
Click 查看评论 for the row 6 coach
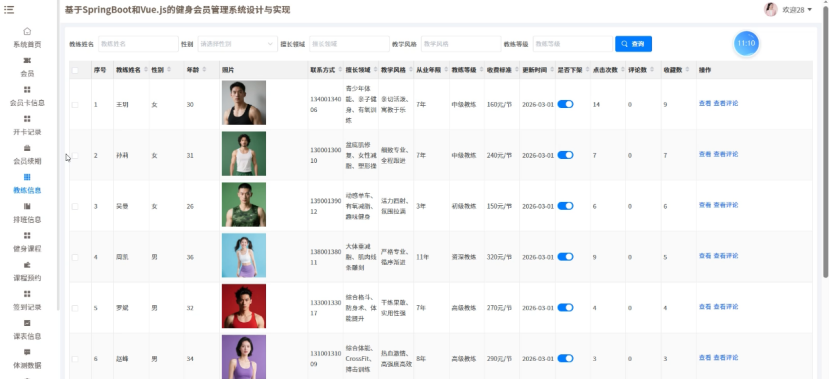pyautogui.click(x=726, y=358)
